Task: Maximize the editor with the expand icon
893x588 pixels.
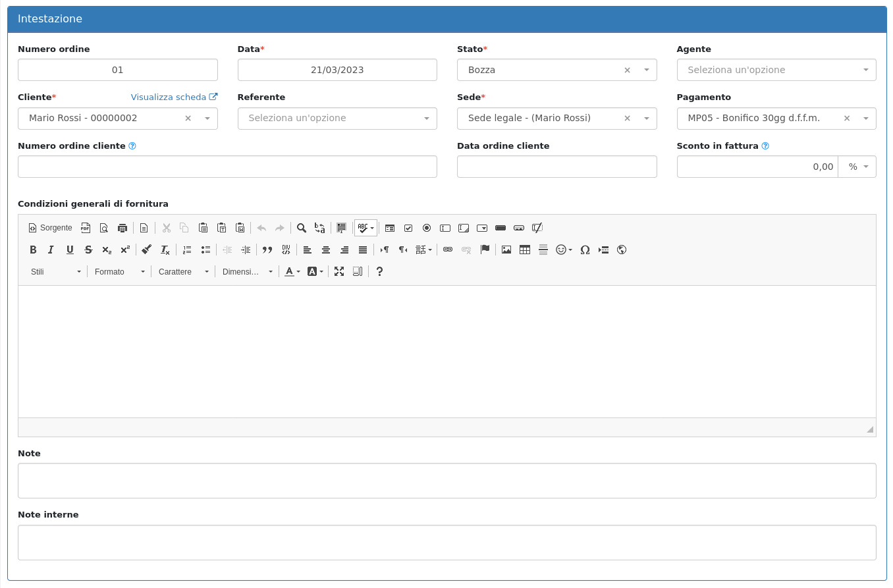Action: tap(339, 271)
